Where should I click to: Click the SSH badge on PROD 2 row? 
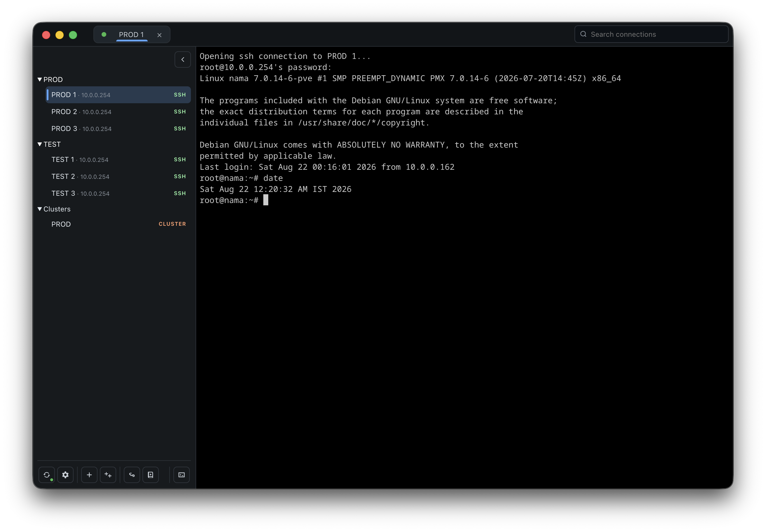(180, 112)
